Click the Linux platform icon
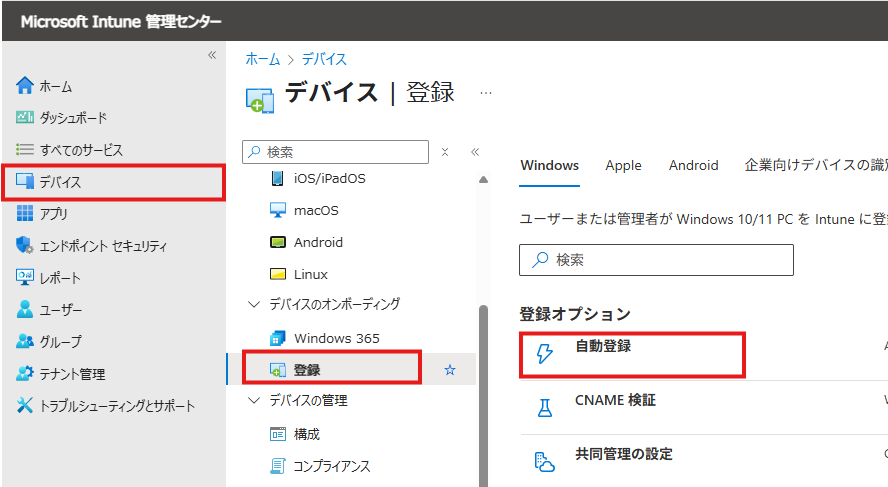Screen dimensions: 888x487 tap(278, 274)
